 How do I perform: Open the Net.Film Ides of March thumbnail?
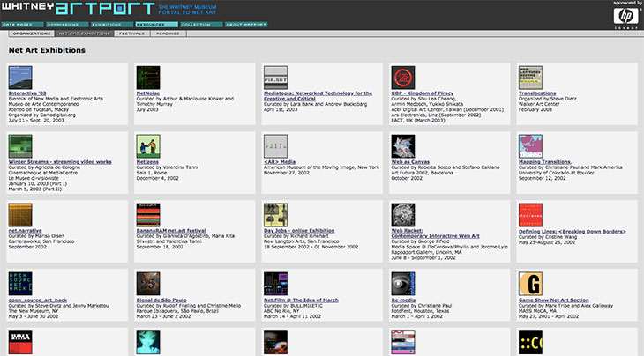[275, 284]
